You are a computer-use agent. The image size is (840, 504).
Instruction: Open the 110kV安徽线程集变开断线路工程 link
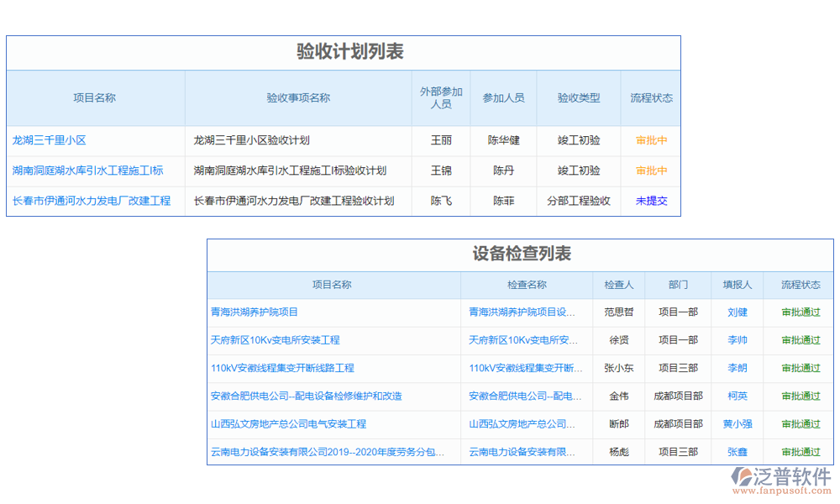pos(283,368)
